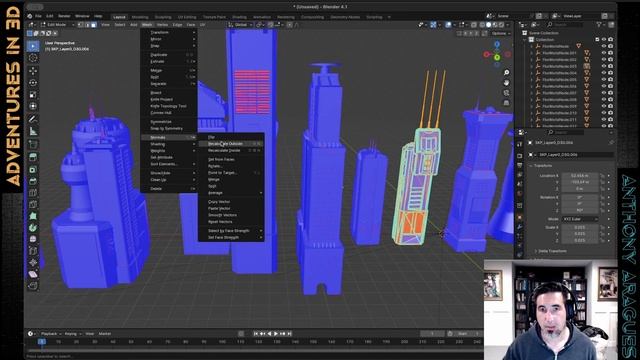
Task: Select the Move tool
Action: click(x=33, y=71)
